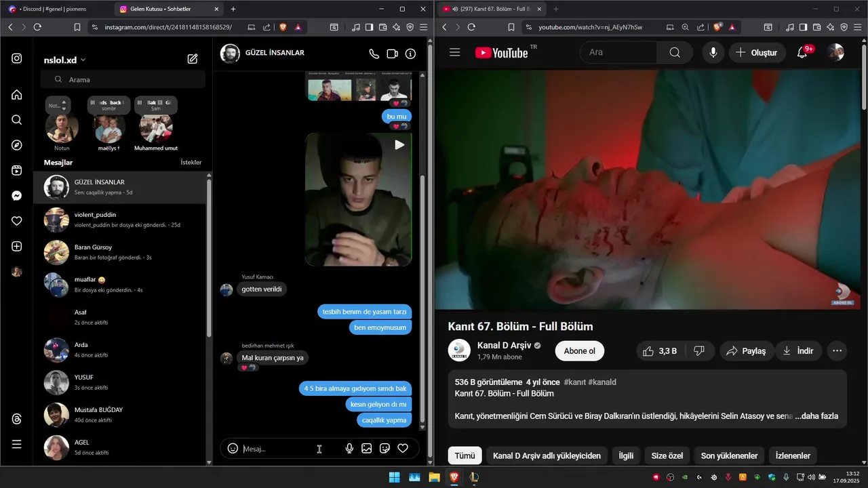Viewport: 868px width, 488px height.
Task: Expand nslol.xd account switcher
Action: click(x=64, y=60)
